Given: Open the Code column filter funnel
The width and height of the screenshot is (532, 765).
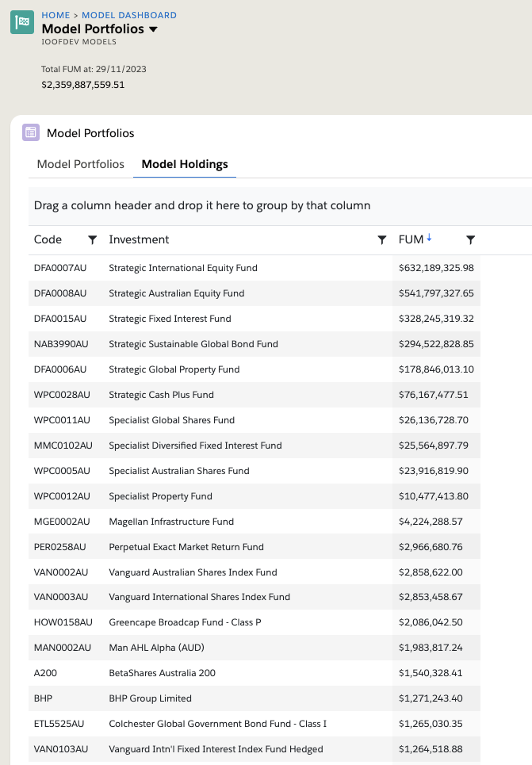Looking at the screenshot, I should [x=93, y=239].
